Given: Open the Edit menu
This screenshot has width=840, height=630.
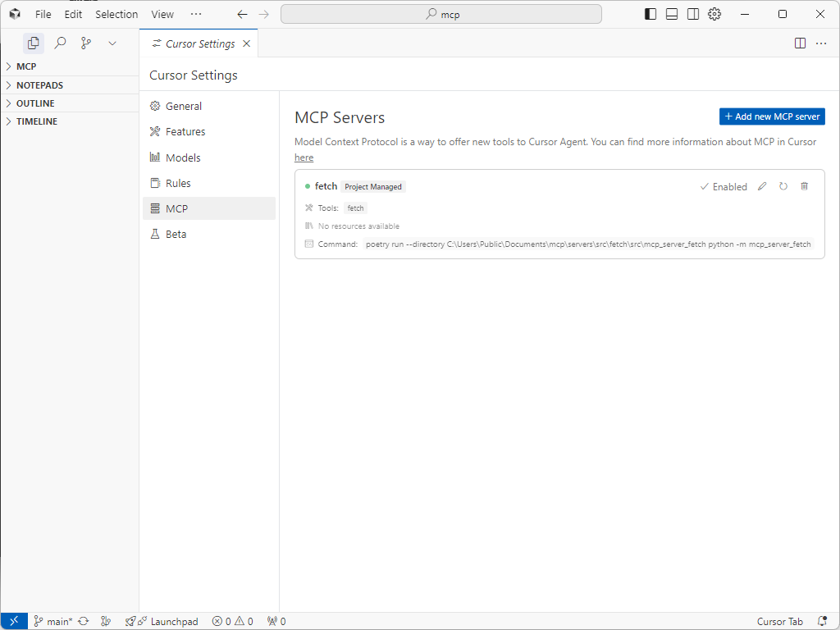Looking at the screenshot, I should [73, 15].
